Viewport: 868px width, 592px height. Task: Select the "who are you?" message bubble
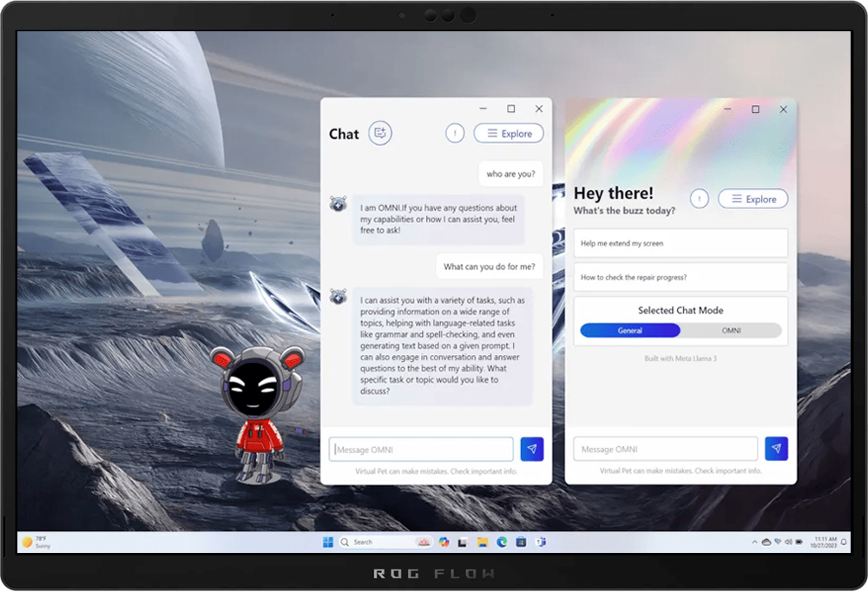510,174
